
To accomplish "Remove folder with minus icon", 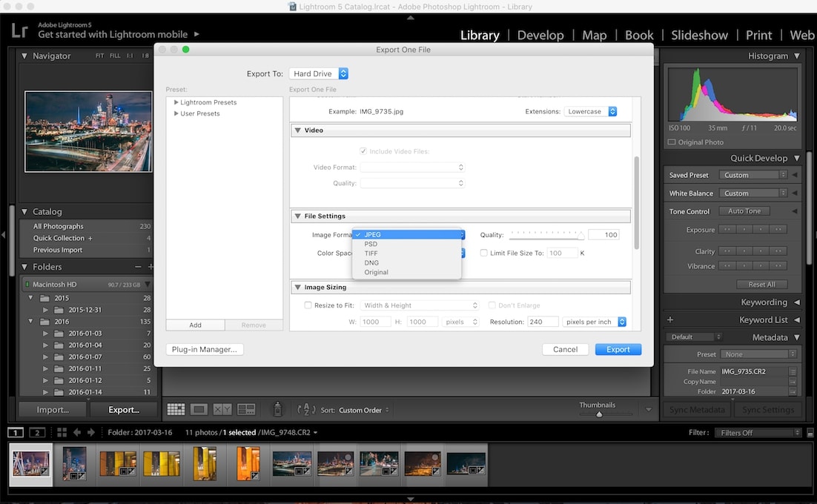I will coord(138,267).
